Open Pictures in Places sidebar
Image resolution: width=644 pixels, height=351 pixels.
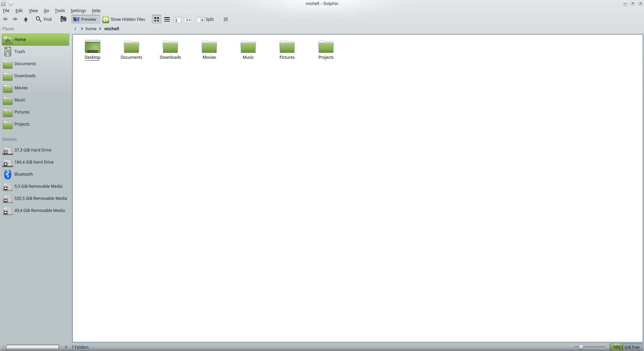click(x=35, y=112)
